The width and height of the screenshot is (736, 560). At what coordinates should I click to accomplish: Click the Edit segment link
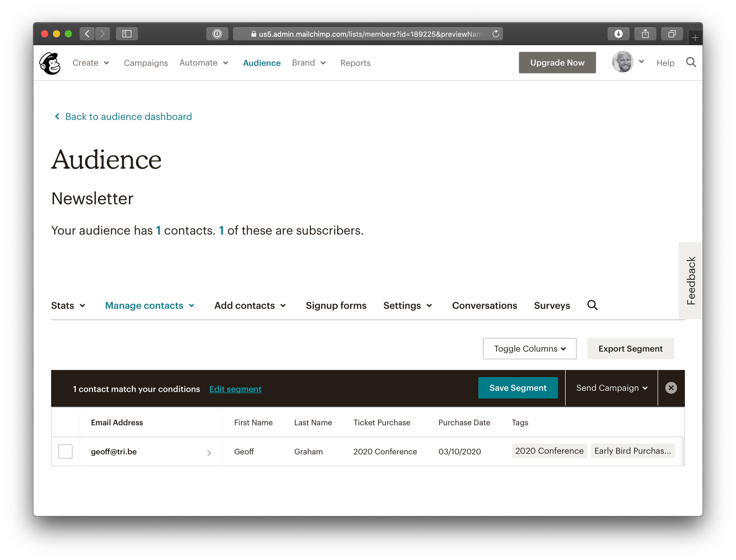236,389
